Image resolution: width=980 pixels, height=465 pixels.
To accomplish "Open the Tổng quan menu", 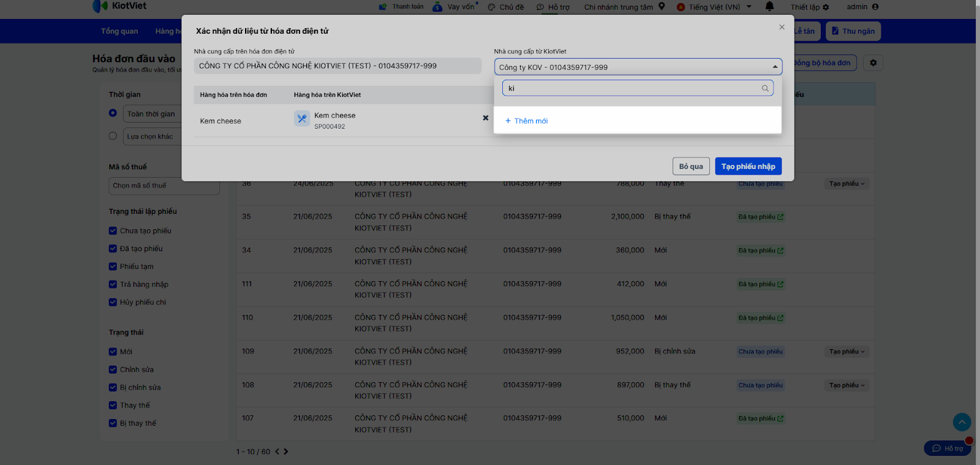I will click(119, 31).
